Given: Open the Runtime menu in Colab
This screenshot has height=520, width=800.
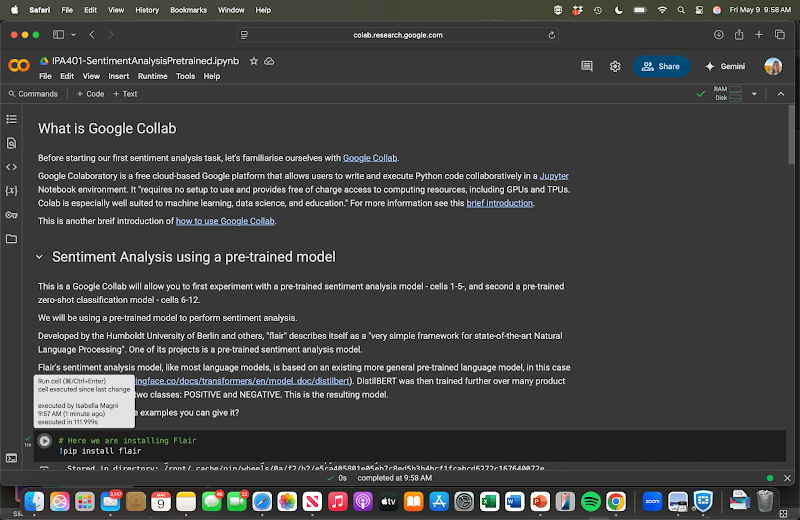Looking at the screenshot, I should click(153, 76).
